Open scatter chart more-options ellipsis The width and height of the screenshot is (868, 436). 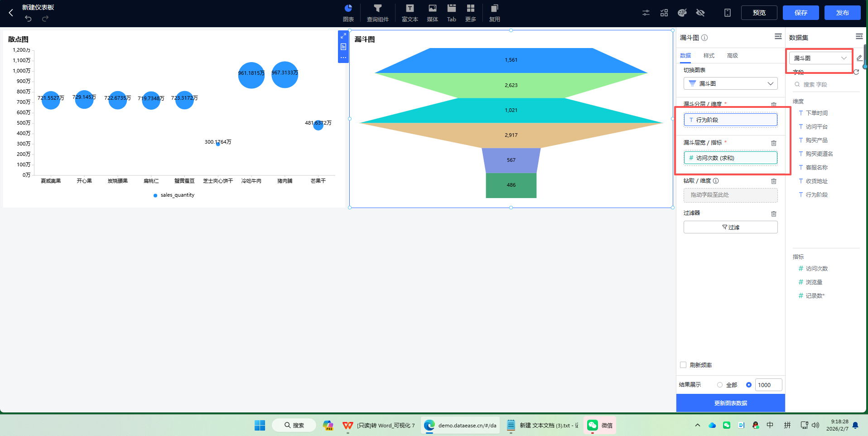click(x=343, y=58)
